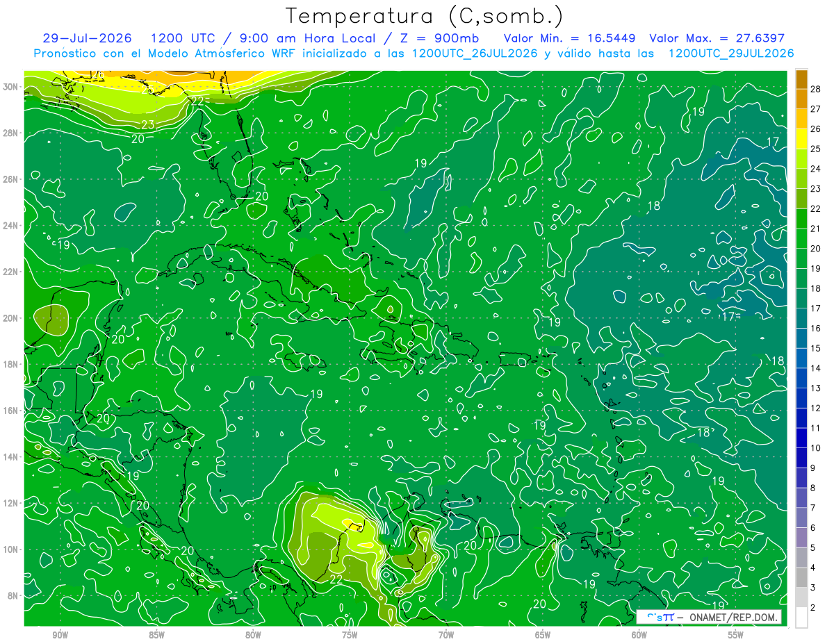This screenshot has height=644, width=834.
Task: Click the "75W" longitude axis label
Action: point(350,635)
